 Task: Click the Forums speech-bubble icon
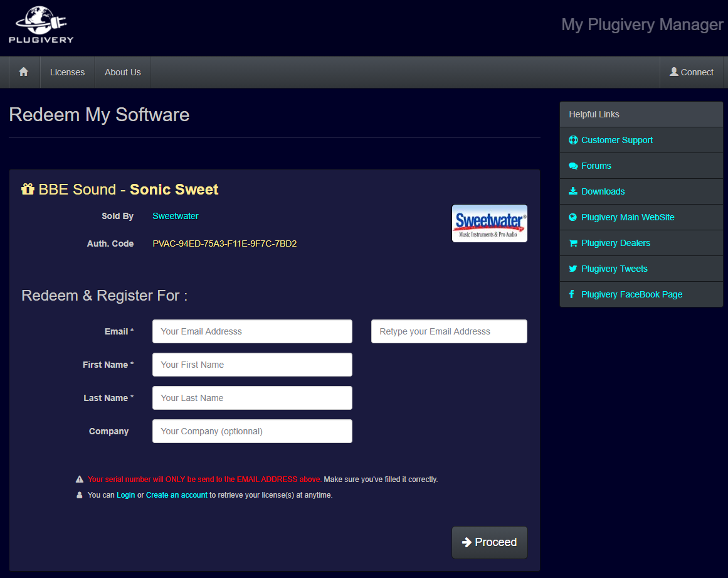[573, 166]
